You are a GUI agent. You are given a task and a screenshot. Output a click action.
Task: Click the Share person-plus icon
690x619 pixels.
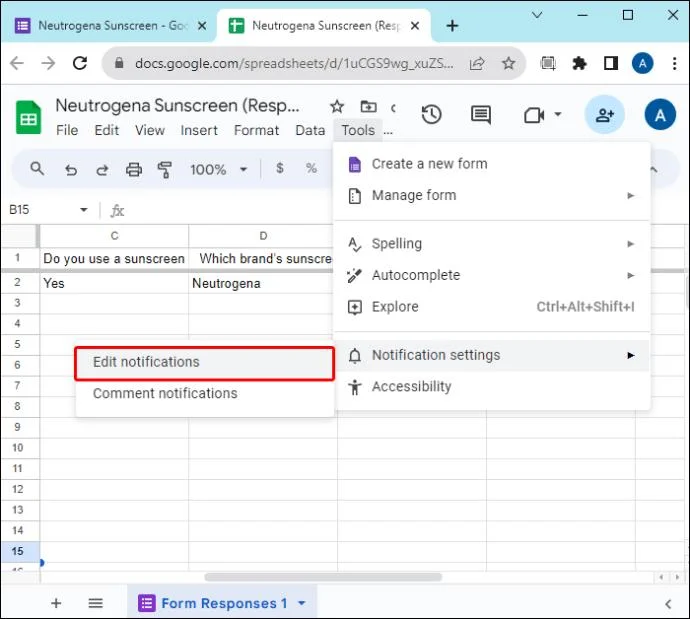pyautogui.click(x=605, y=115)
